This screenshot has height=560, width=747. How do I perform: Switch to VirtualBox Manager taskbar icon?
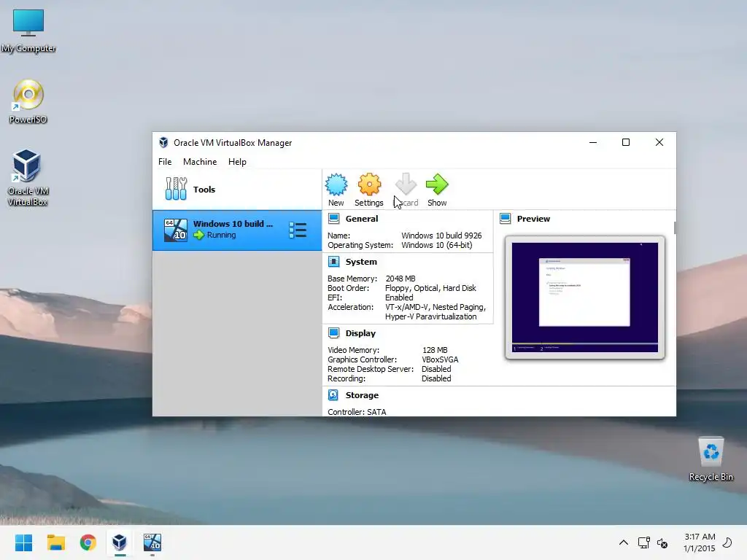120,542
